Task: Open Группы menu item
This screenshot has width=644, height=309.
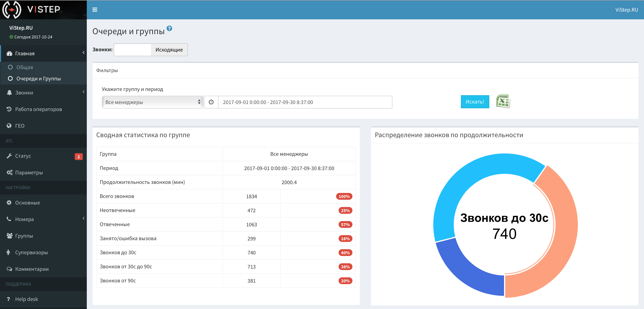Action: (x=44, y=236)
